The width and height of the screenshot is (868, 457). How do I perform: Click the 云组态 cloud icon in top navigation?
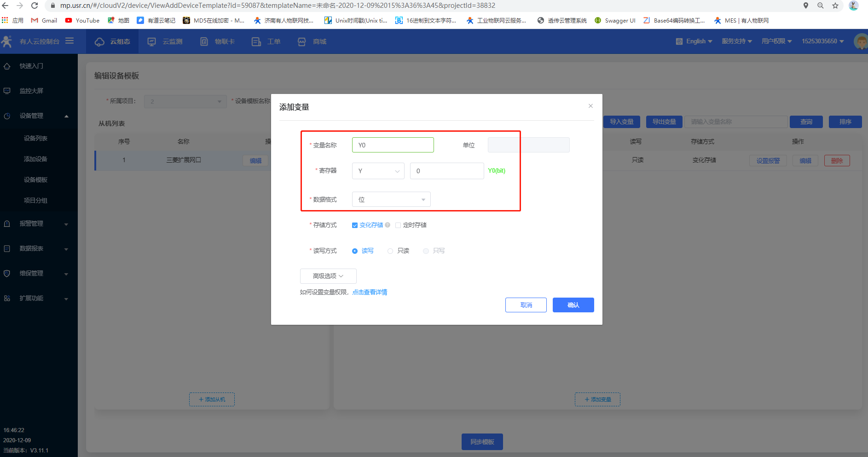click(x=99, y=42)
